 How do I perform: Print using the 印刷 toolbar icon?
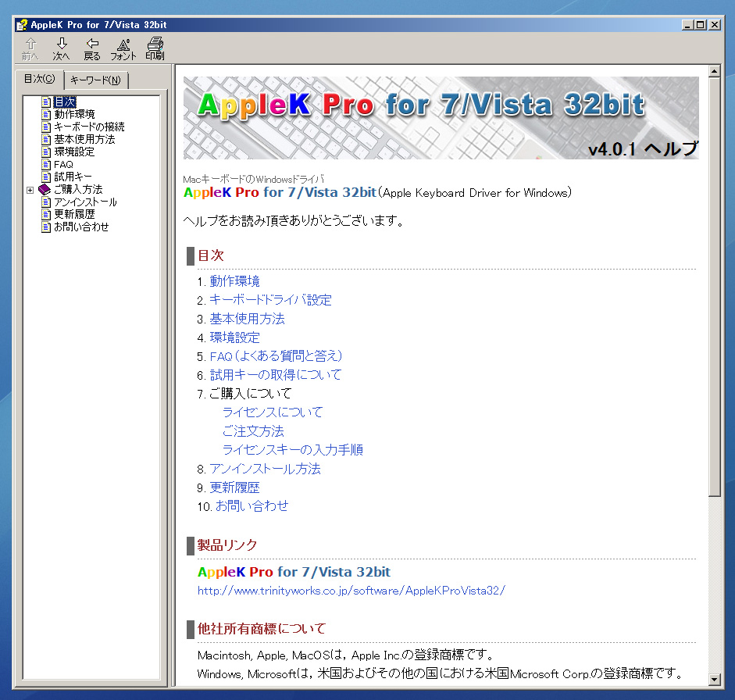[155, 48]
